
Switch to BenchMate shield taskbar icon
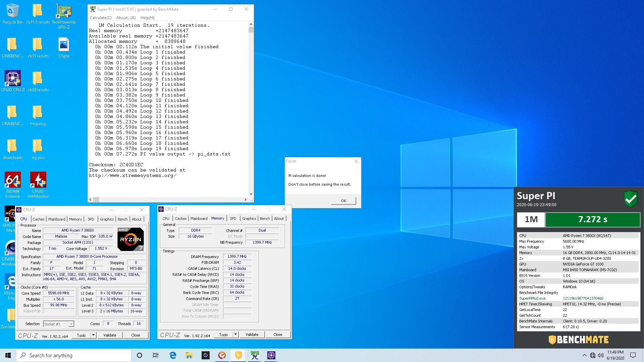(238, 355)
